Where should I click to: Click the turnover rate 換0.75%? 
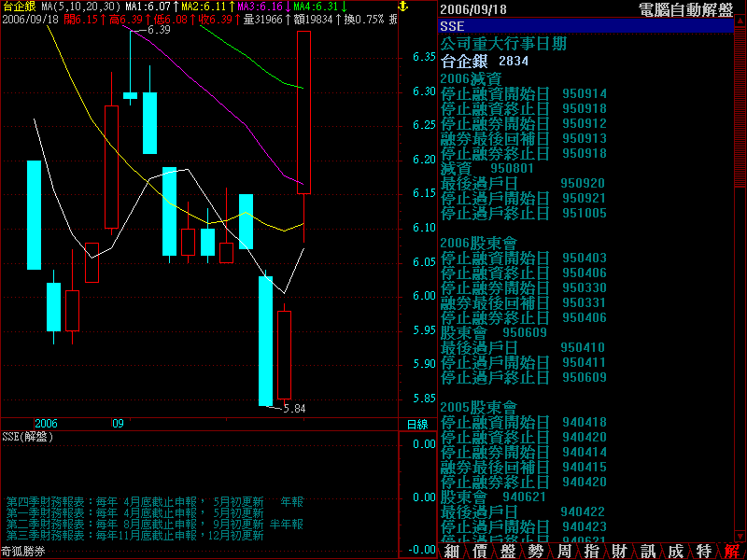(364, 20)
